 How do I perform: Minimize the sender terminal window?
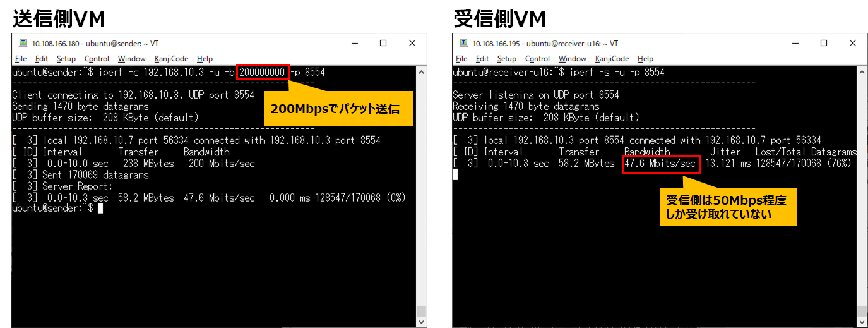coord(354,43)
